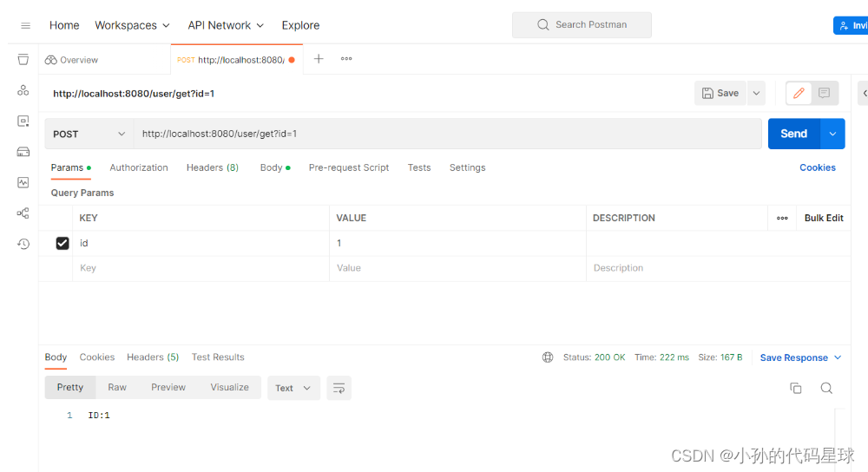Switch to the Authorization tab
Screen dimensions: 868x472
(139, 167)
